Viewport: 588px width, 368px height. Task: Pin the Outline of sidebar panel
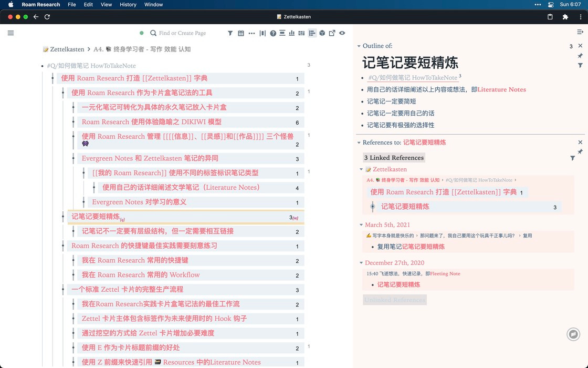(x=580, y=56)
